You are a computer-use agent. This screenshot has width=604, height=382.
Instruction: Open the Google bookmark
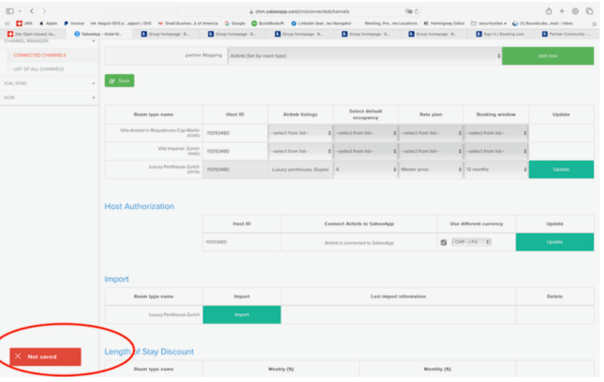[x=235, y=23]
